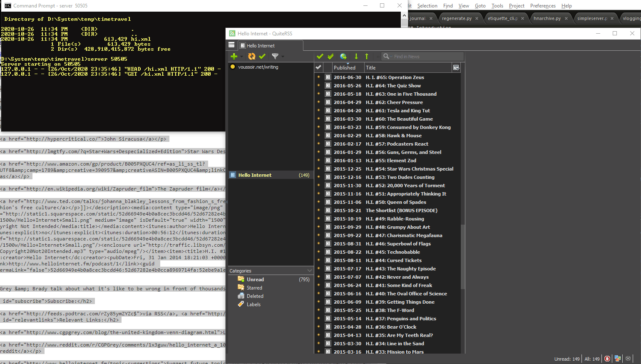Open current news in browser via globe icon
Image resolution: width=641 pixels, height=364 pixels.
click(343, 56)
